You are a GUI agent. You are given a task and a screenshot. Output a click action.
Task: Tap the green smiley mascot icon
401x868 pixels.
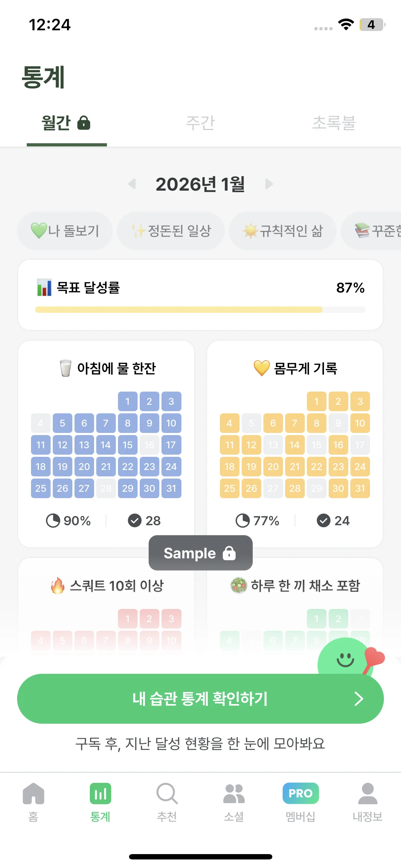coord(344,659)
